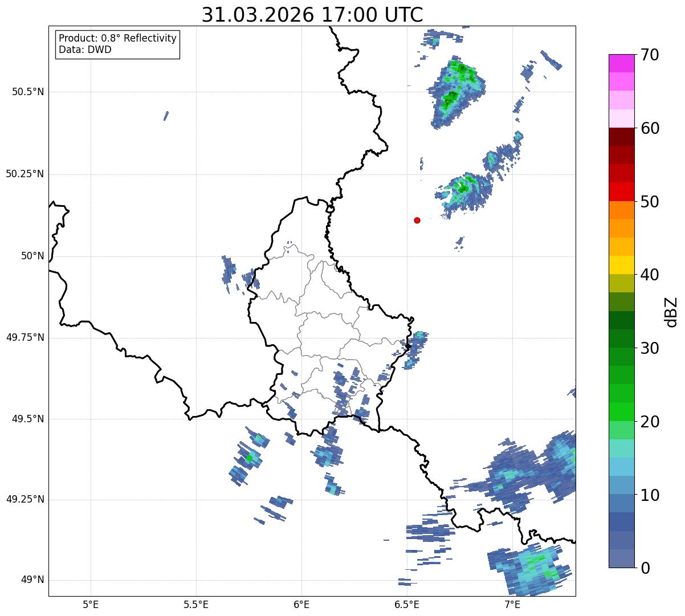The height and width of the screenshot is (616, 685).
Task: Click the latitude label 49.75°N
Action: (25, 337)
